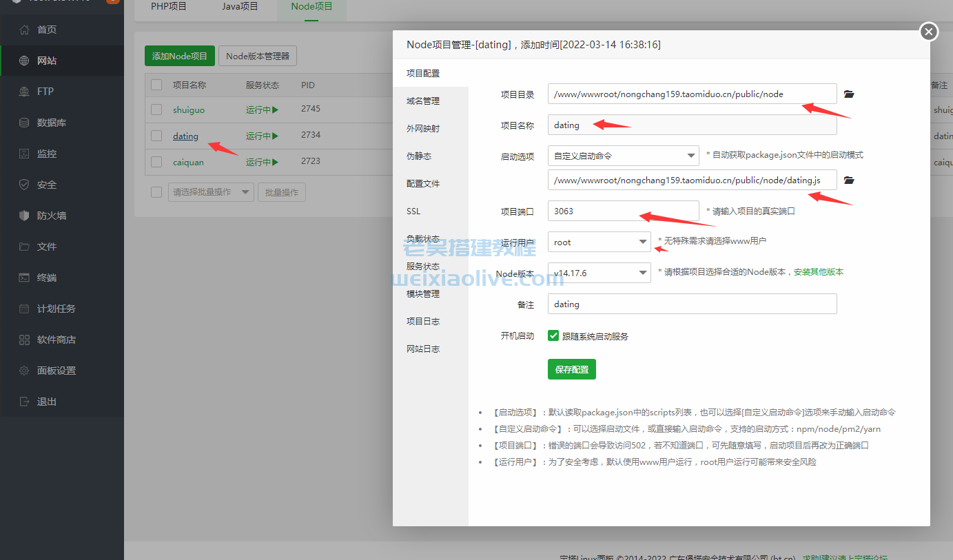Open the 启动选项 dropdown
Viewport: 953px width, 560px height.
click(x=624, y=156)
